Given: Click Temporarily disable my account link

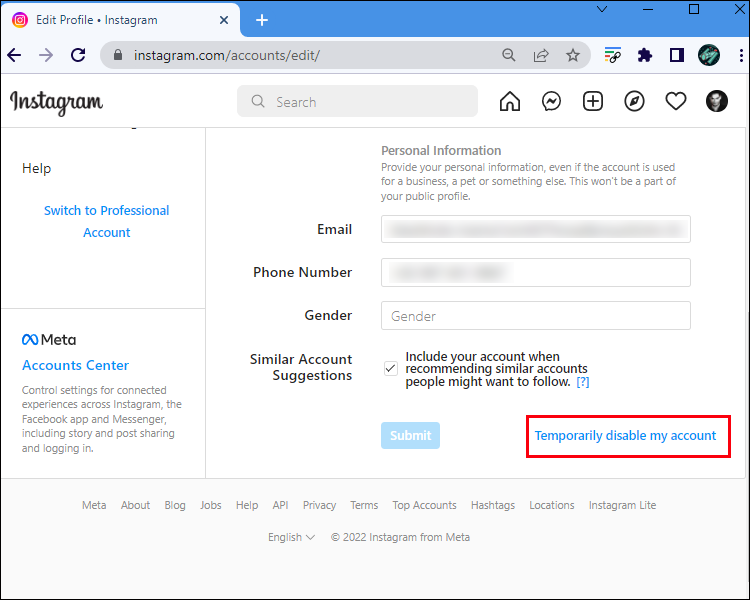Looking at the screenshot, I should (x=625, y=436).
